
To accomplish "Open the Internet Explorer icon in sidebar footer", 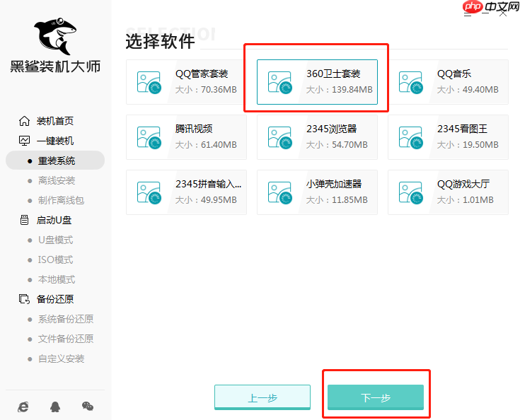I will click(x=23, y=407).
